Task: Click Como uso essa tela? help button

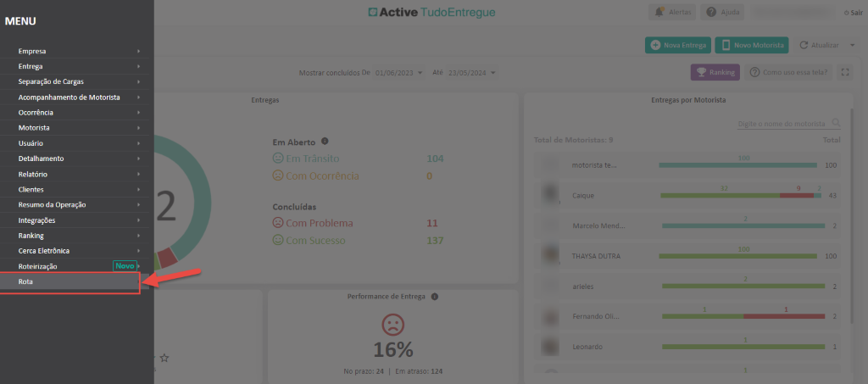Action: tap(789, 72)
